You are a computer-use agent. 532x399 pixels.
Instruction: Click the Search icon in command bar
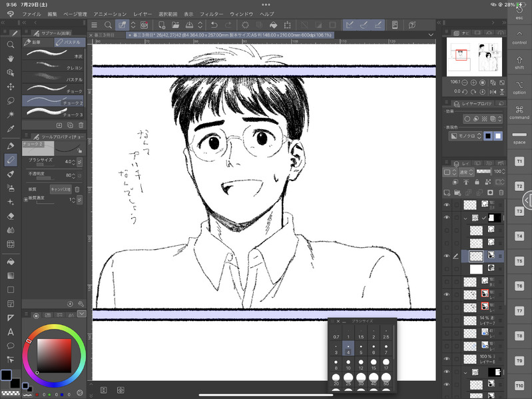point(108,25)
